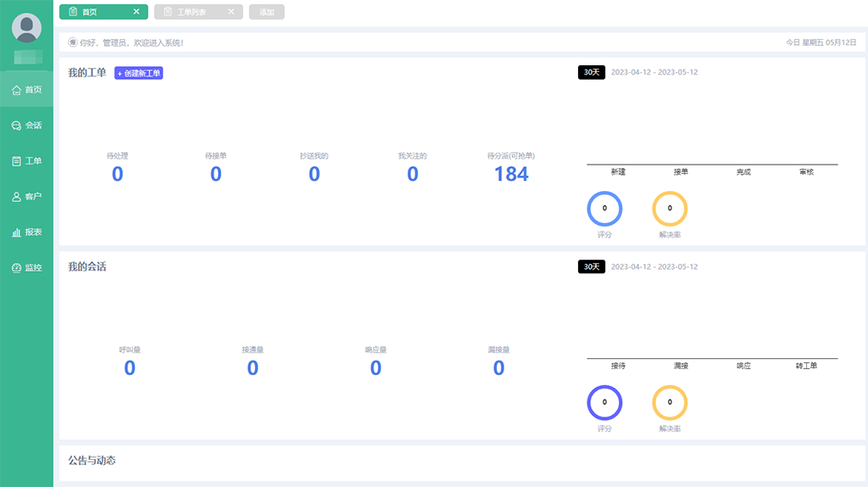This screenshot has height=487, width=868.
Task: Click the yellow 解决率 ring in 我的会话
Action: point(670,402)
